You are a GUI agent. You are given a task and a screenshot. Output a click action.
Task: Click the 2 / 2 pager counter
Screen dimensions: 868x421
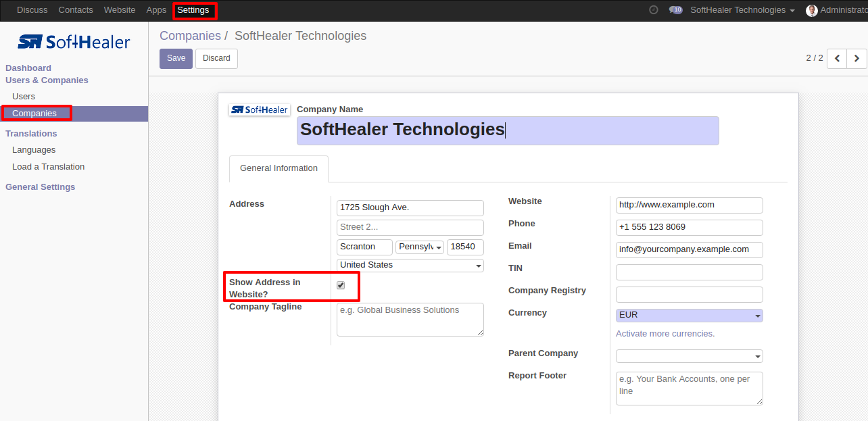pos(815,58)
